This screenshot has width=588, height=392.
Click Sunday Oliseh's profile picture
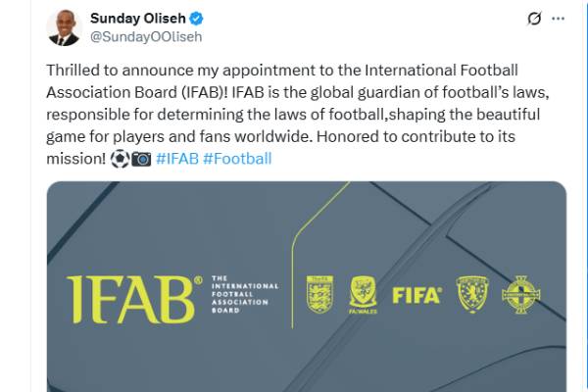(63, 27)
